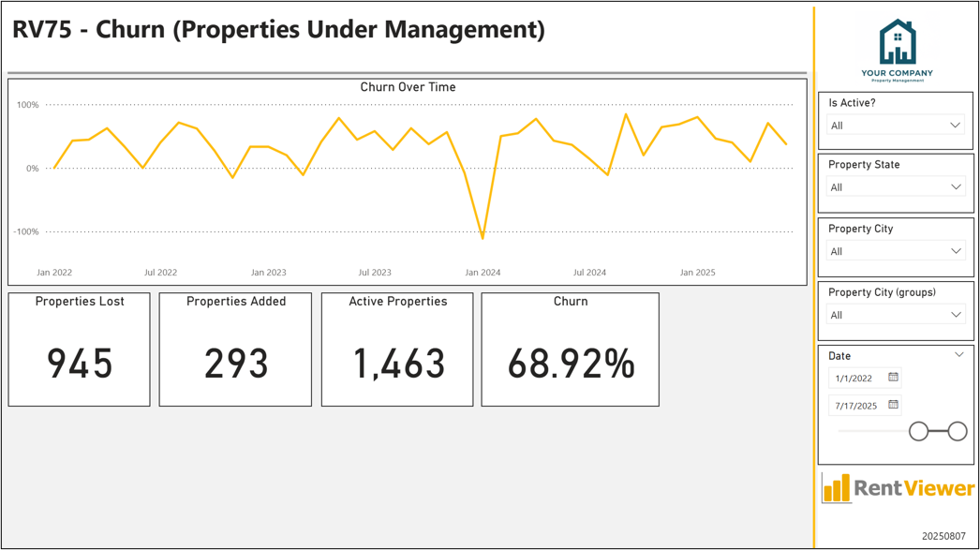Open the Property State dropdown
This screenshot has height=550, width=980.
click(x=896, y=186)
